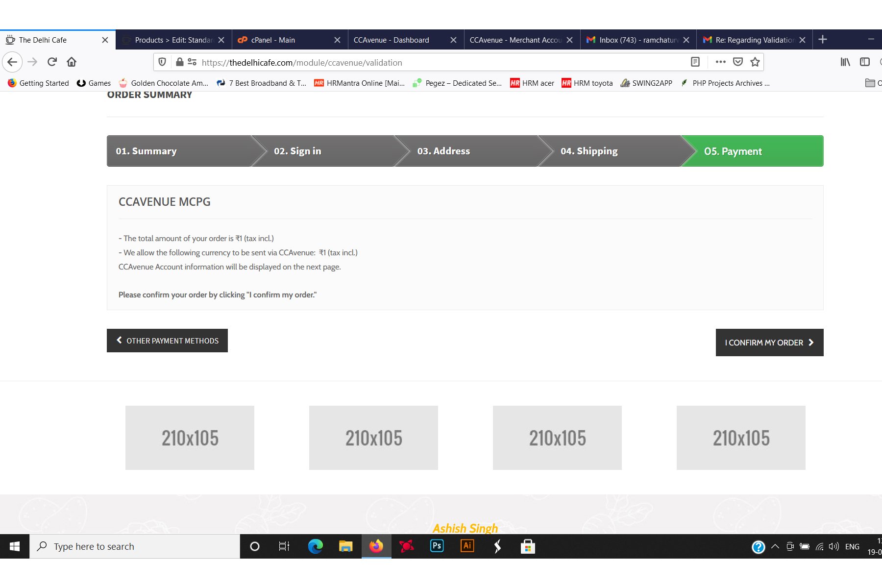Open File Explorer from taskbar
This screenshot has height=588, width=882.
pyautogui.click(x=346, y=546)
